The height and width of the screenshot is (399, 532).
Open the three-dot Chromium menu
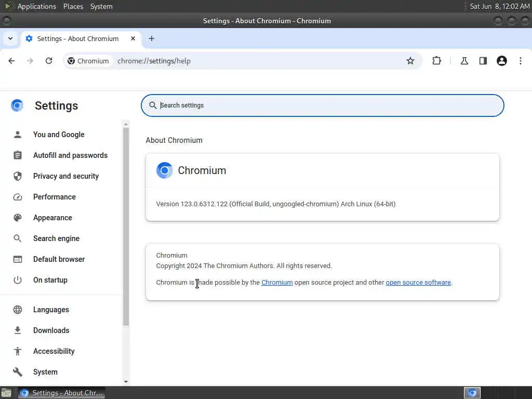521,61
